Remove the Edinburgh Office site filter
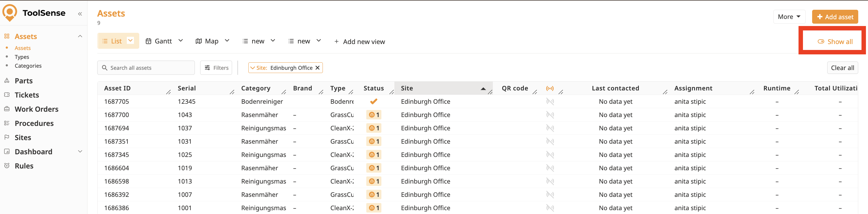 click(x=318, y=68)
